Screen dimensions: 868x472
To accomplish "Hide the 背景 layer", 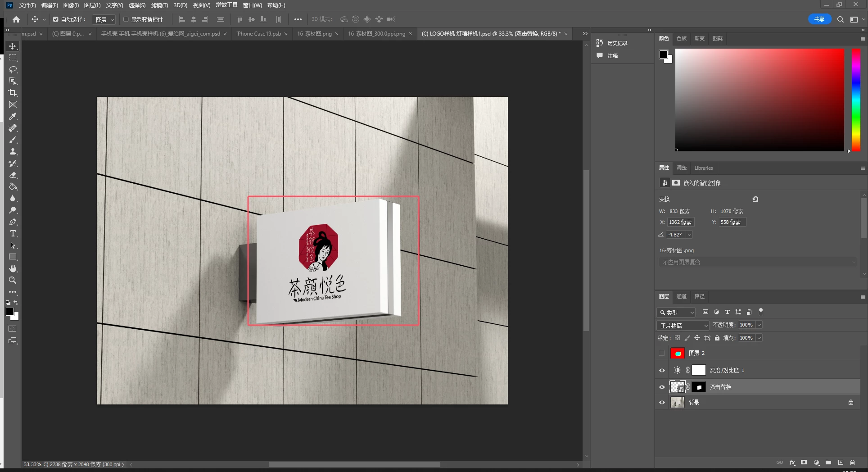I will pyautogui.click(x=662, y=402).
